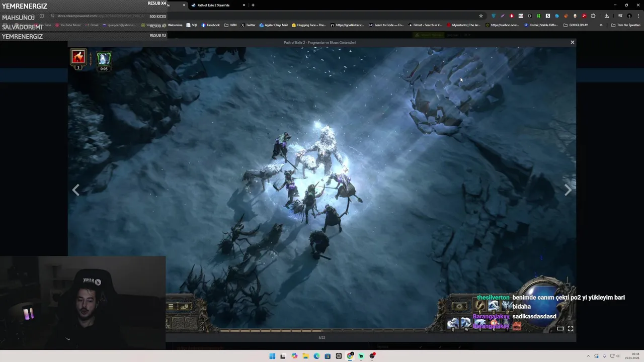Viewport: 644px width, 362px height.
Task: Click the Q skill slot in game HUD
Action: tap(453, 323)
